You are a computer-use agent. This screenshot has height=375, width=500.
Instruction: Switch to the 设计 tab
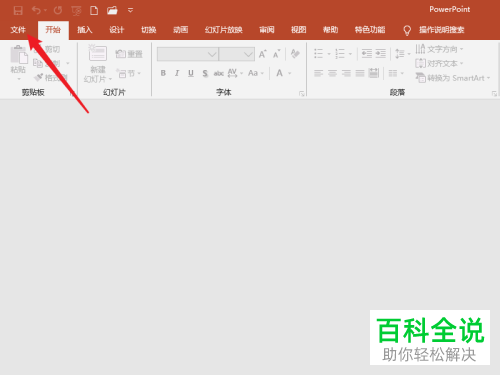[117, 30]
